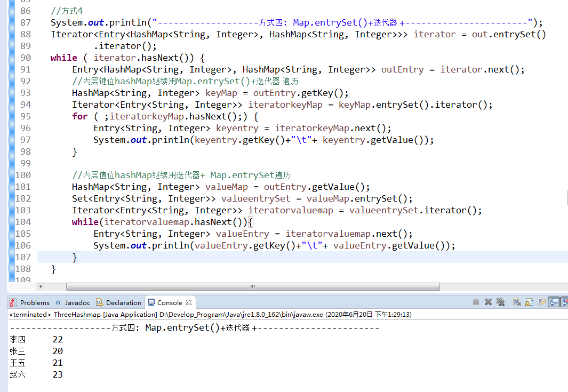This screenshot has width=568, height=392.
Task: Clear the console with the Clear Console icon
Action: point(517,302)
